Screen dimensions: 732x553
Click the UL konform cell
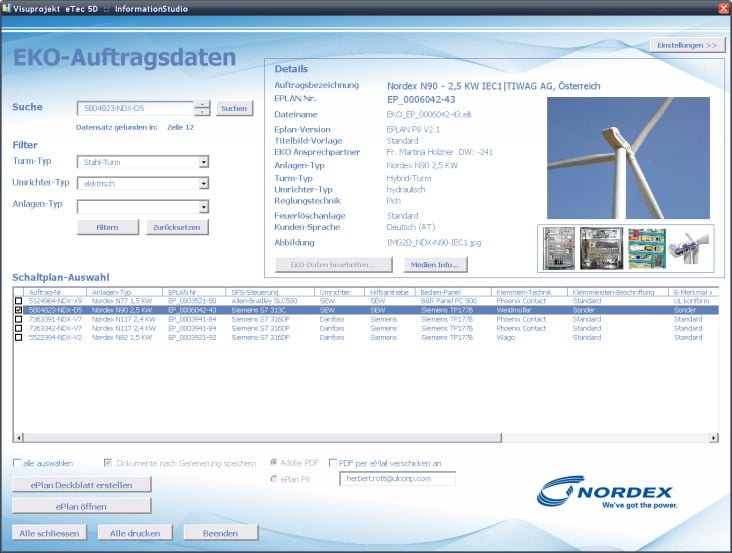691,301
